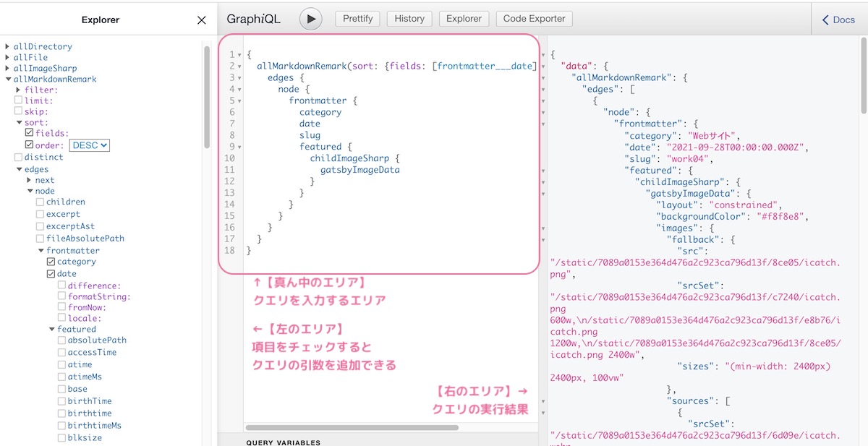Check the atimeMs field
The image size is (868, 446).
(x=62, y=377)
